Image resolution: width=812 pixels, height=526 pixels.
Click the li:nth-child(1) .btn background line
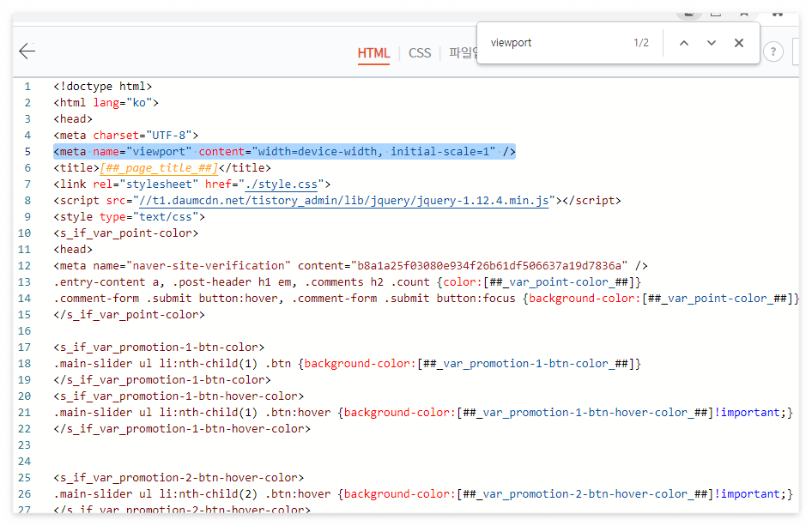(x=347, y=364)
